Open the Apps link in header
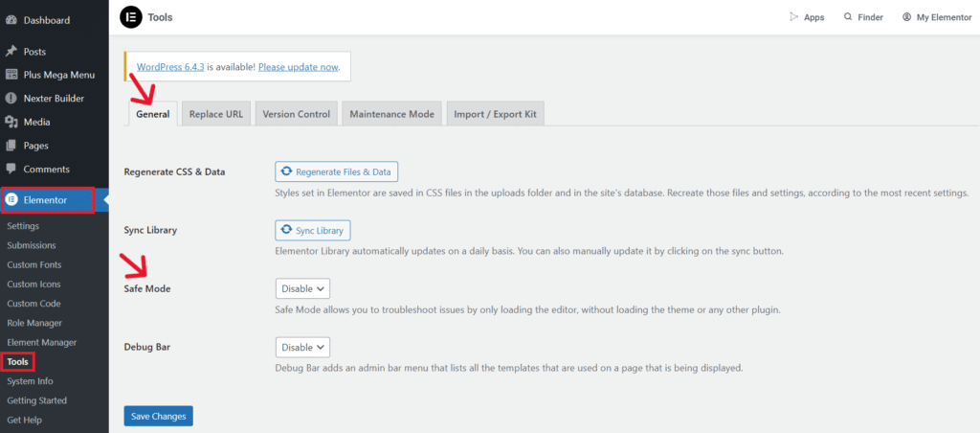Screen dimensions: 980x433 [806, 17]
